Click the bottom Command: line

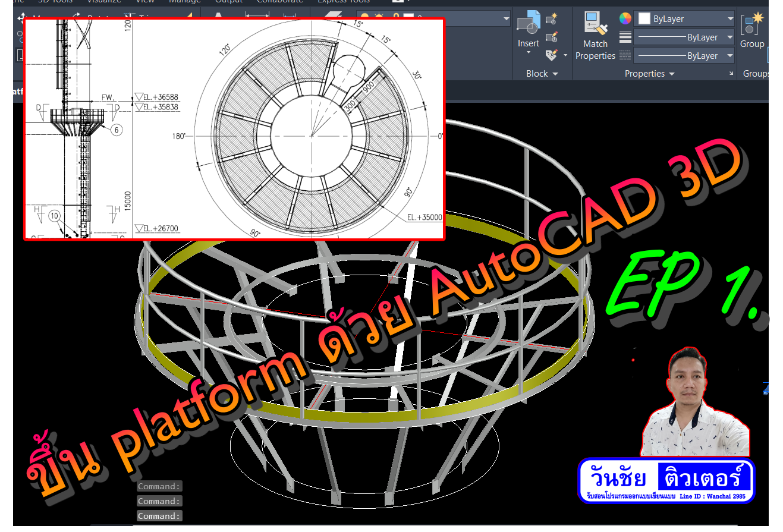click(159, 516)
